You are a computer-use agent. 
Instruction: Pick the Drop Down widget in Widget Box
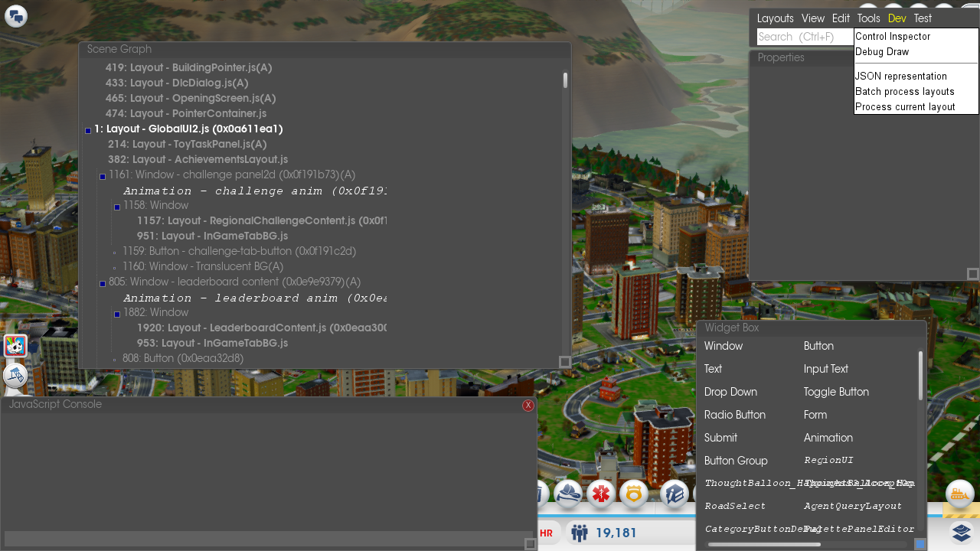pos(730,392)
